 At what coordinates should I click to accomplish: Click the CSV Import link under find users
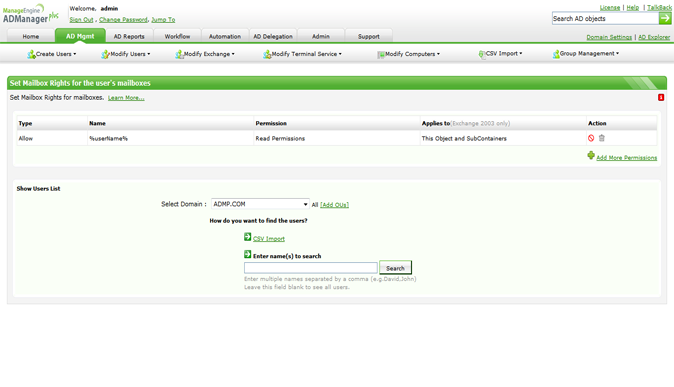click(x=269, y=239)
